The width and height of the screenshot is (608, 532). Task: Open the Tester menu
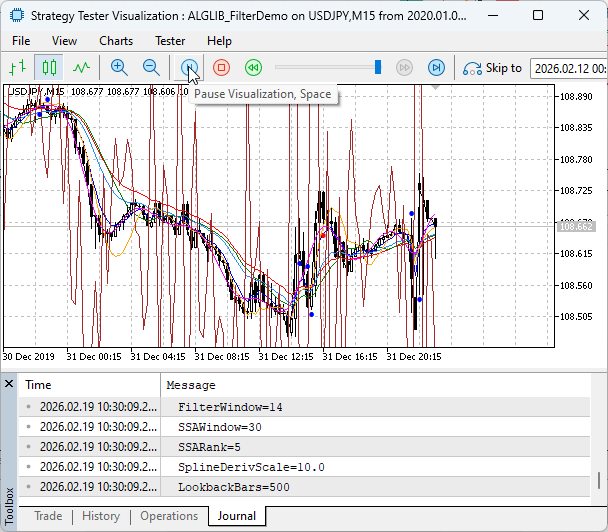(169, 41)
